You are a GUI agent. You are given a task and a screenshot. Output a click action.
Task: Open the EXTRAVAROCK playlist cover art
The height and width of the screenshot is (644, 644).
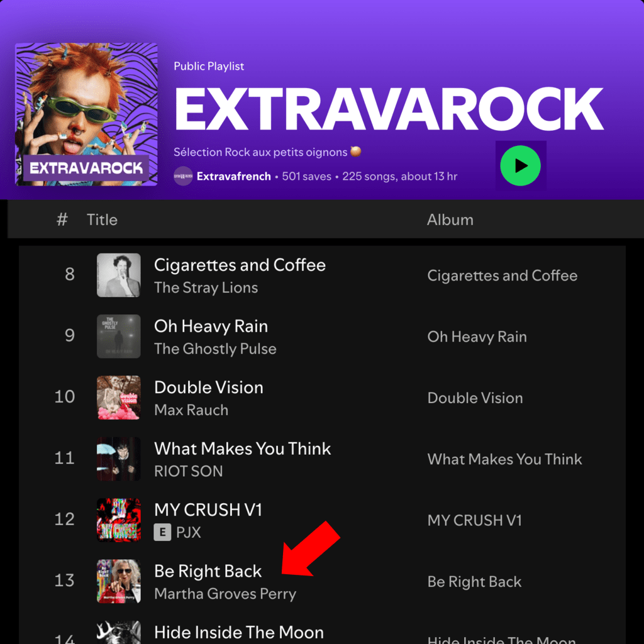pos(86,114)
